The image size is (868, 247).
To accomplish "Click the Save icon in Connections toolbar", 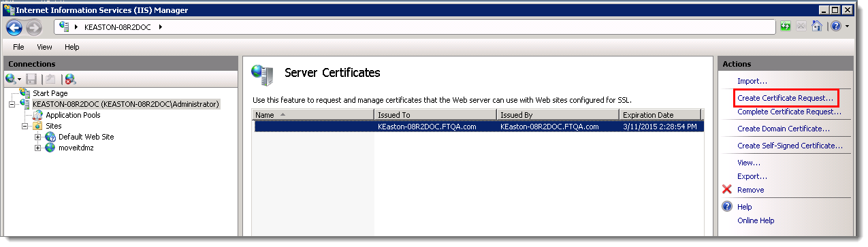I will (x=31, y=79).
